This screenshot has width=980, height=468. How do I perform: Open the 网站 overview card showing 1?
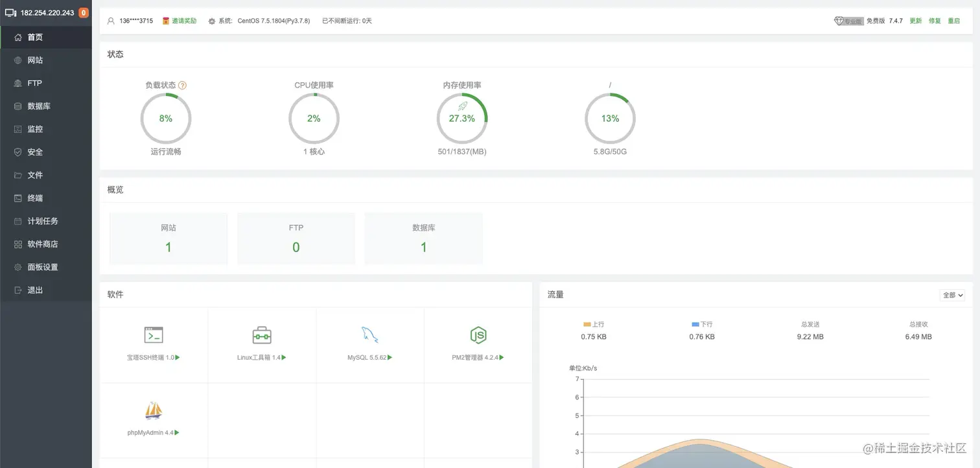tap(169, 239)
